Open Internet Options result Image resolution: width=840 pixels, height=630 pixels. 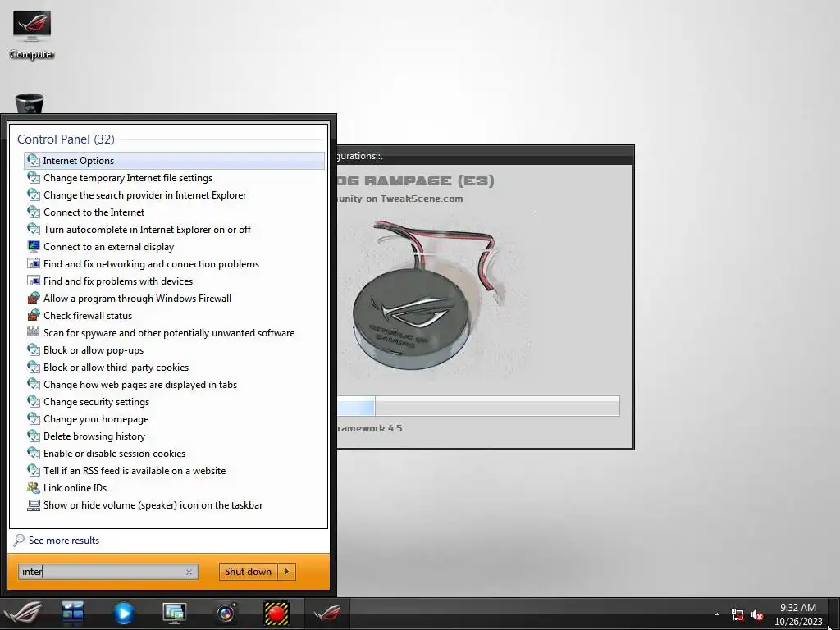tap(174, 161)
